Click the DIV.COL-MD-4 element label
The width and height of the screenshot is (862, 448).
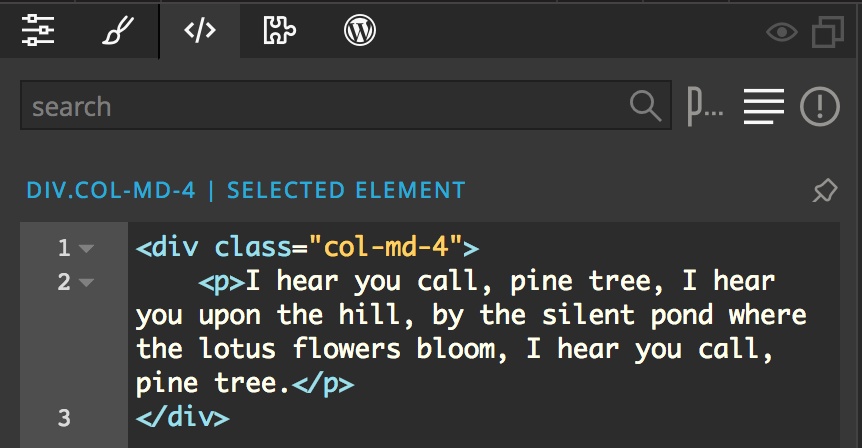pos(111,191)
